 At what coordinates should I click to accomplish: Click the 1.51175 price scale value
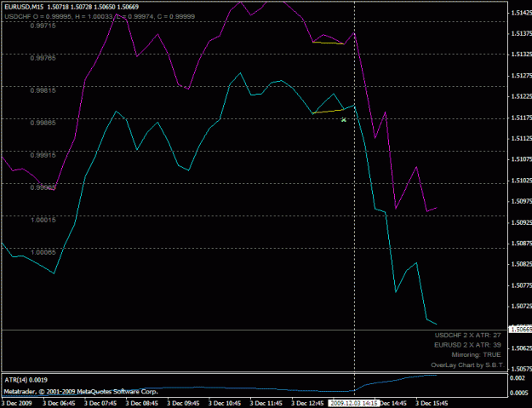click(x=521, y=118)
